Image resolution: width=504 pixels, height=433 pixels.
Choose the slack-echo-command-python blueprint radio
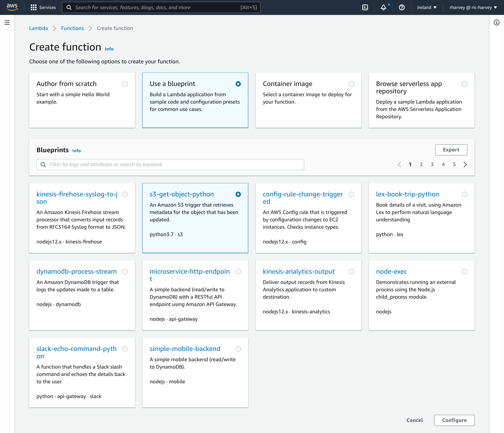click(125, 349)
